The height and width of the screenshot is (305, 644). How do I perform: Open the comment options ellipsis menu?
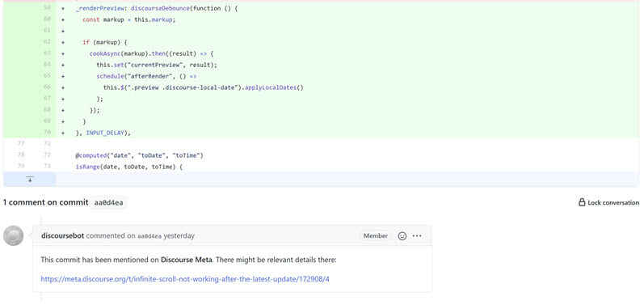coord(417,236)
